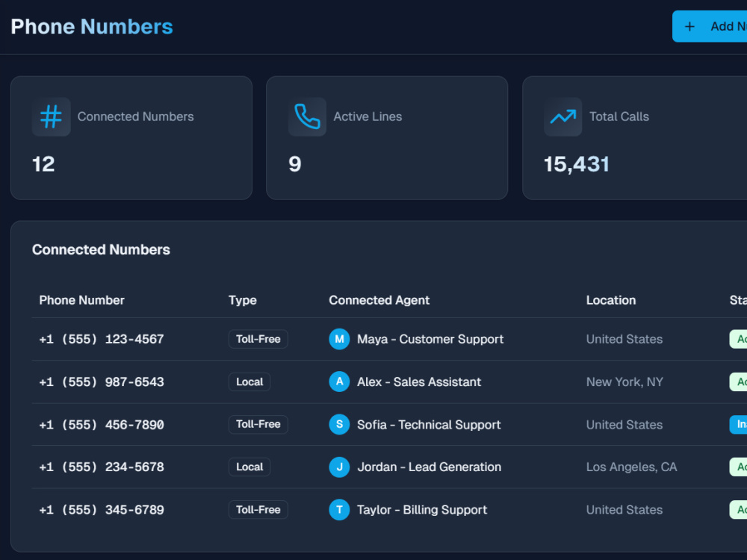747x560 pixels.
Task: Click the status badge in Taylor's row
Action: click(739, 510)
